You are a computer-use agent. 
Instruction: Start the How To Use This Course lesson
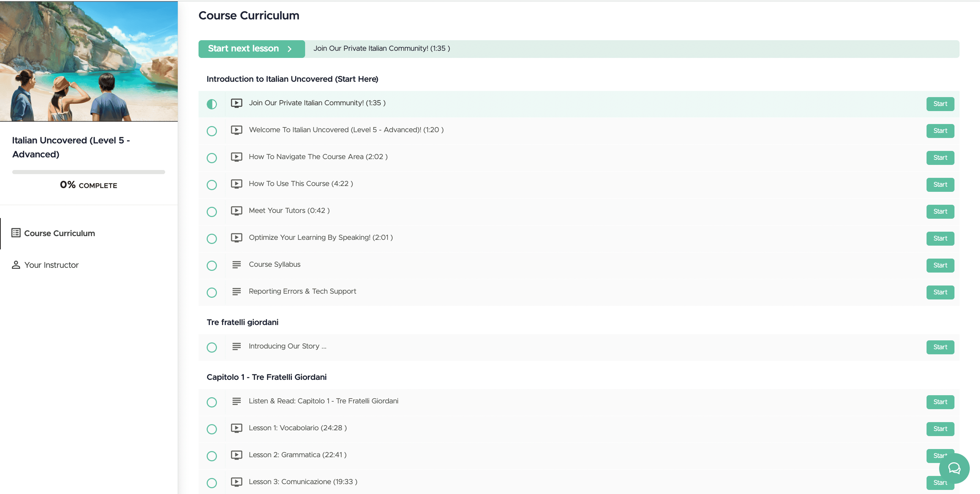point(940,185)
